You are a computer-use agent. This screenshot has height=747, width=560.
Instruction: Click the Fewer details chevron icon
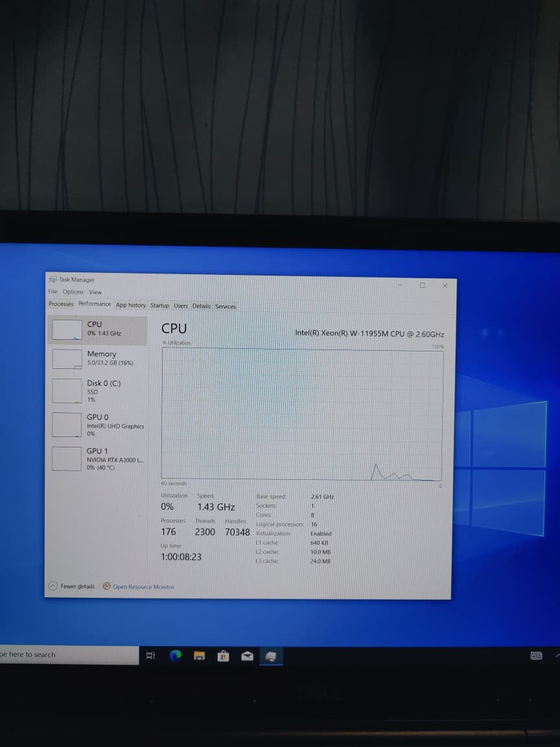(53, 586)
